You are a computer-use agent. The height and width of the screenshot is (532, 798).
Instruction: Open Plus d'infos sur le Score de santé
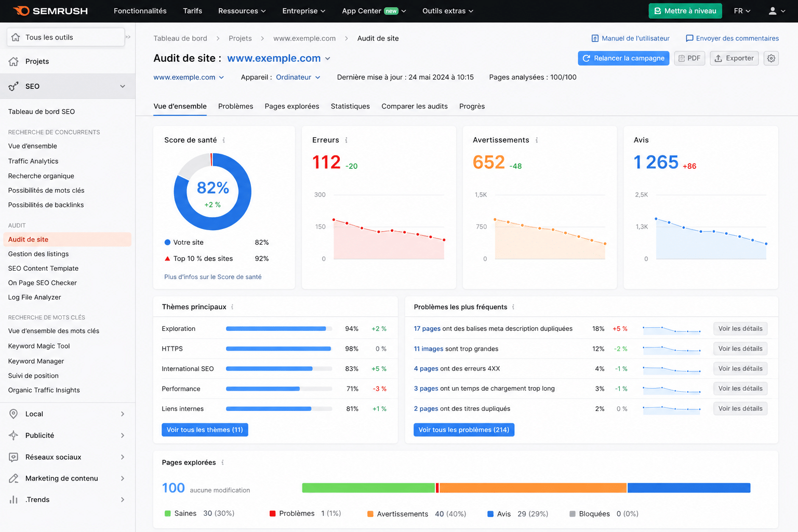(213, 277)
